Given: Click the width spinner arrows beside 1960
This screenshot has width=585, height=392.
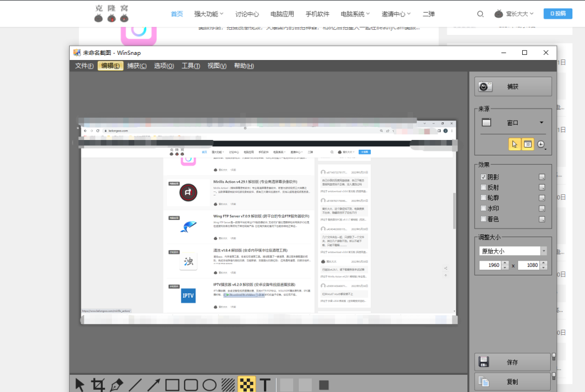Looking at the screenshot, I should 505,265.
